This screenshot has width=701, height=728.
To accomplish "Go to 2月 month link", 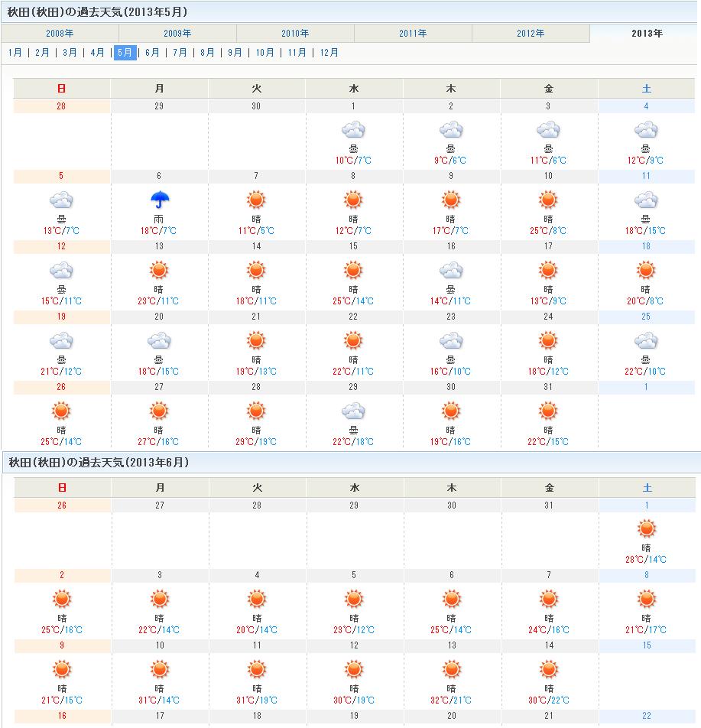I will point(42,53).
